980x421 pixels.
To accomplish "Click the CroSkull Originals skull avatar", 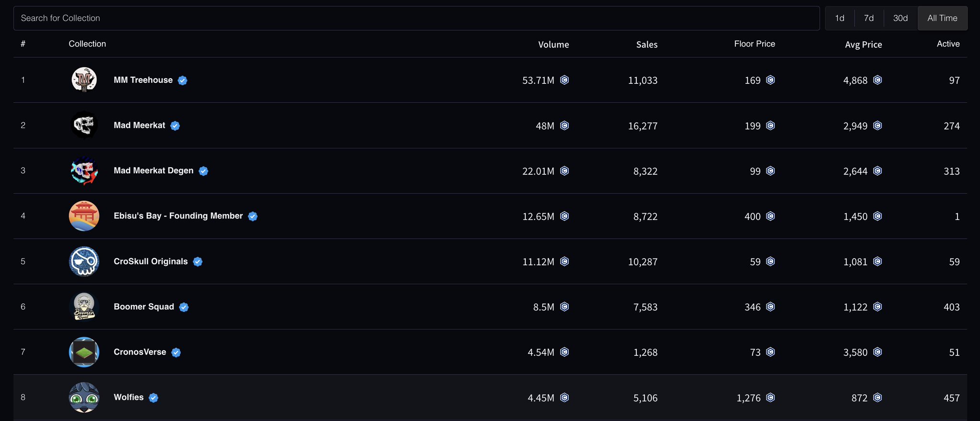I will pyautogui.click(x=84, y=261).
